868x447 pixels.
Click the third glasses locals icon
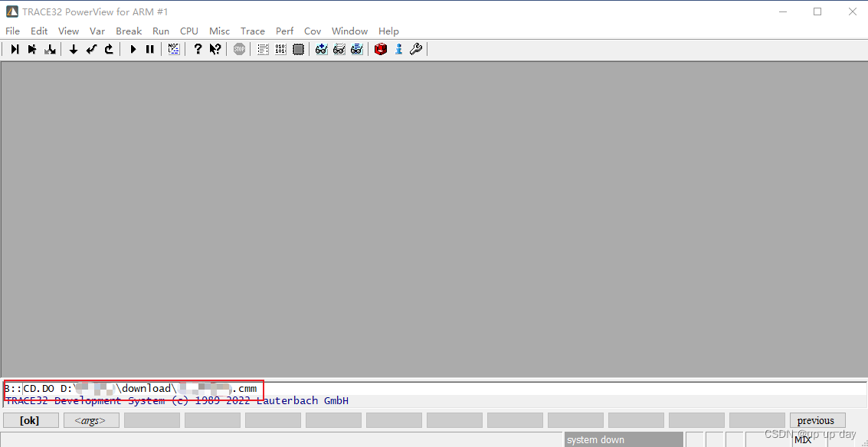point(357,49)
